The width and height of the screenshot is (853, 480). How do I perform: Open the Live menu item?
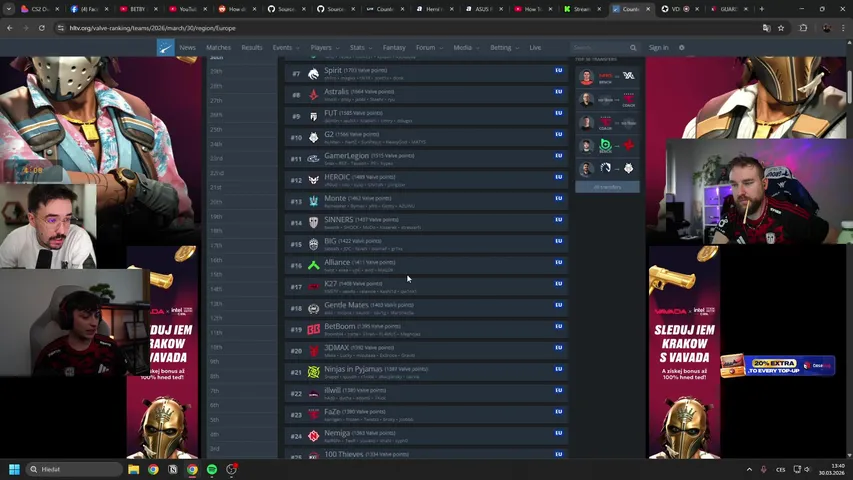coord(535,48)
